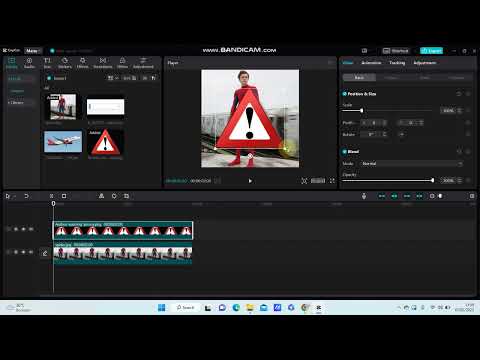This screenshot has width=480, height=360.
Task: Open the Effects tab
Action: point(82,63)
